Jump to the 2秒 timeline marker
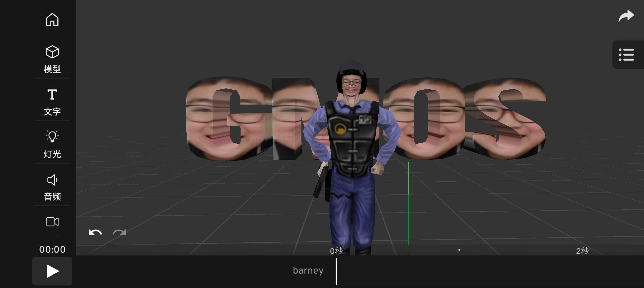Image resolution: width=644 pixels, height=288 pixels. click(582, 251)
